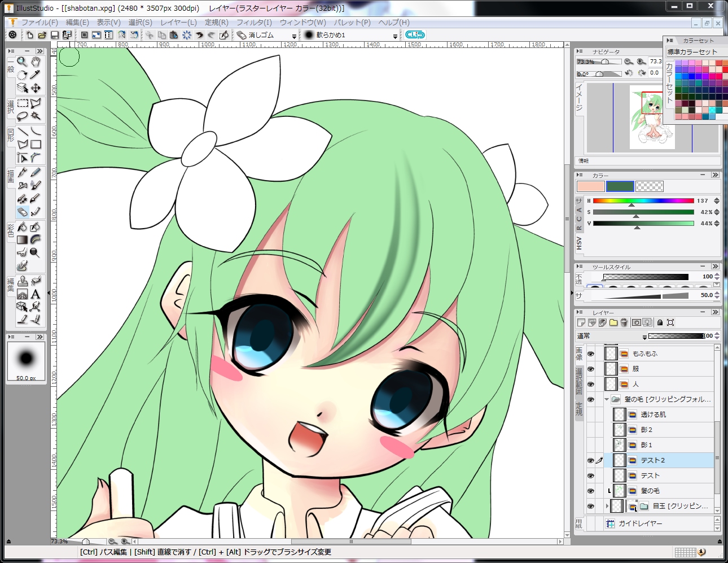The height and width of the screenshot is (563, 728).
Task: Click the Open file folder icon
Action: [42, 35]
